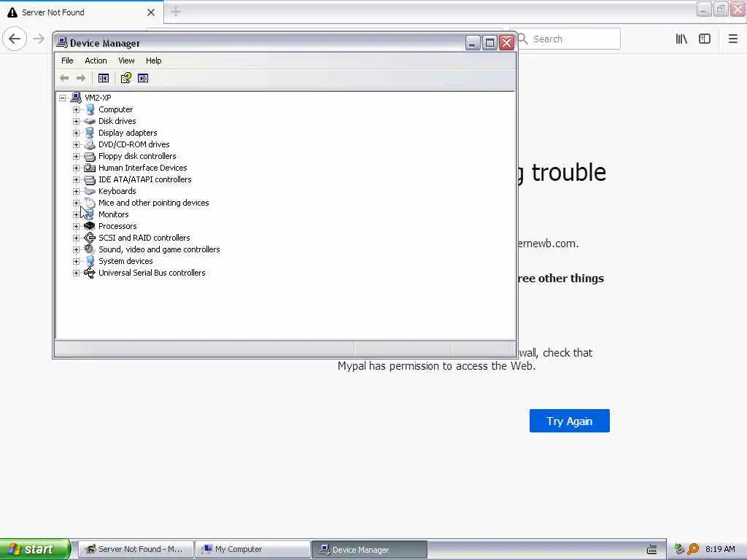This screenshot has width=747, height=560.
Task: Expand the DVD/CD-ROM drives node
Action: (76, 145)
